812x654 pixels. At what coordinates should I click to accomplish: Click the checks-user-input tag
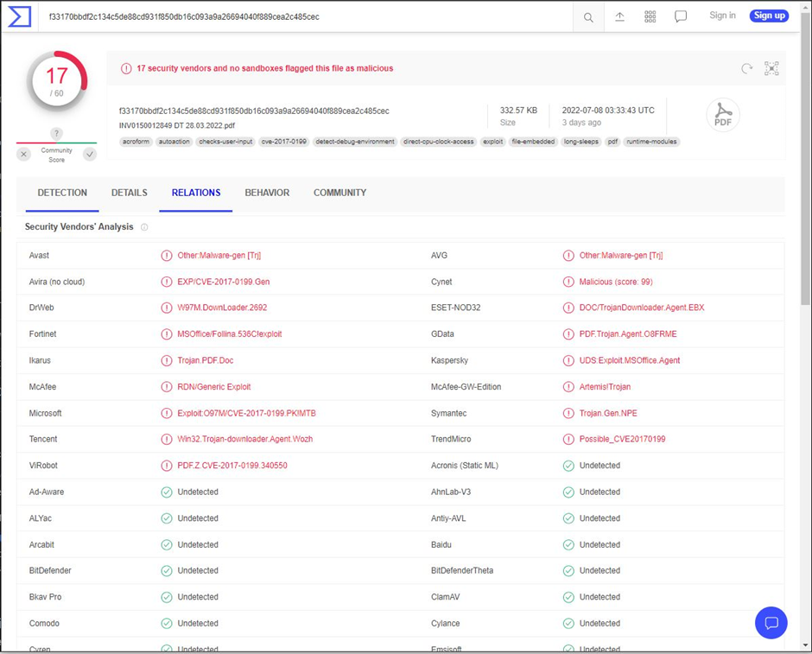click(225, 142)
